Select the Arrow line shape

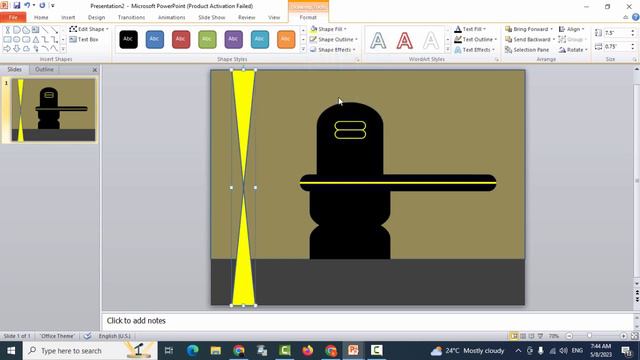coord(54,30)
